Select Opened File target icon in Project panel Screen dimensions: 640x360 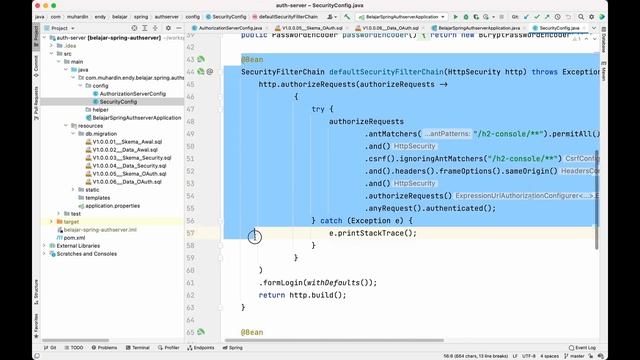[134, 28]
